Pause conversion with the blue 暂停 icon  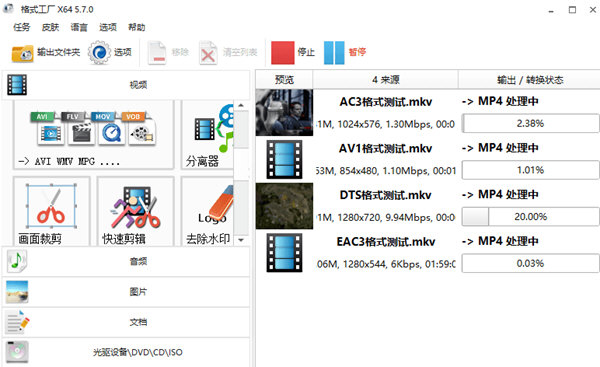[x=334, y=52]
